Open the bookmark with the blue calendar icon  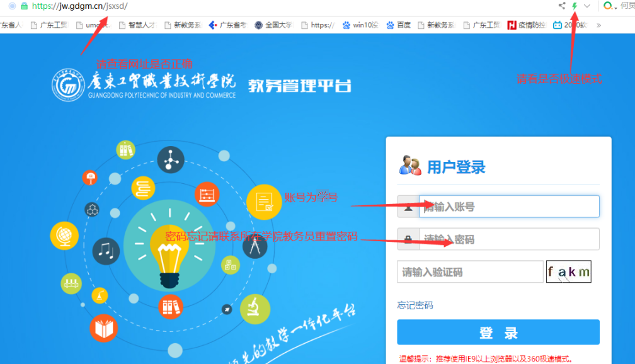[570, 25]
